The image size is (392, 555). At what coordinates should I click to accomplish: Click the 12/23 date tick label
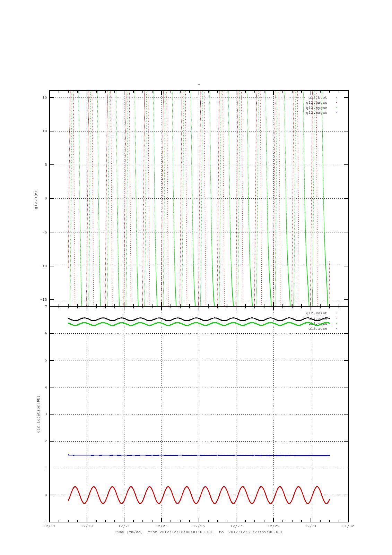click(x=162, y=526)
